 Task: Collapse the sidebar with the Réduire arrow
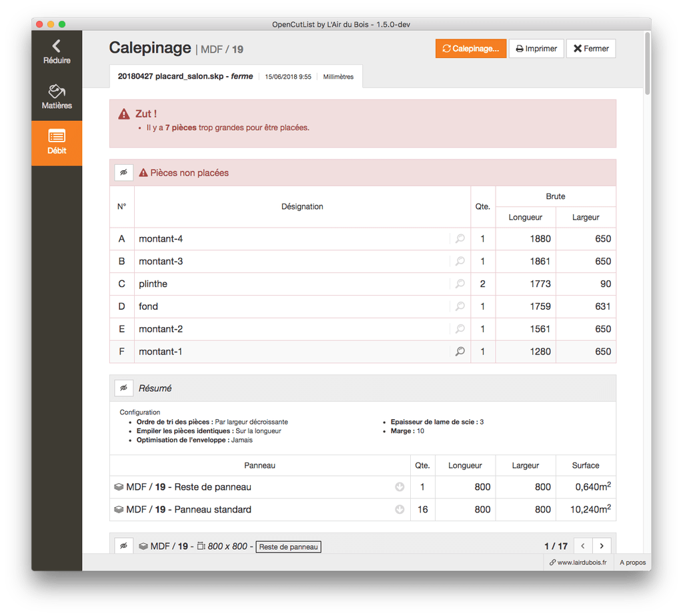pos(57,52)
